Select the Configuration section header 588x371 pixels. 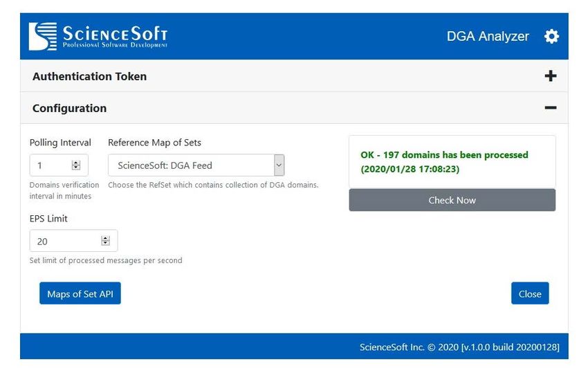click(294, 108)
